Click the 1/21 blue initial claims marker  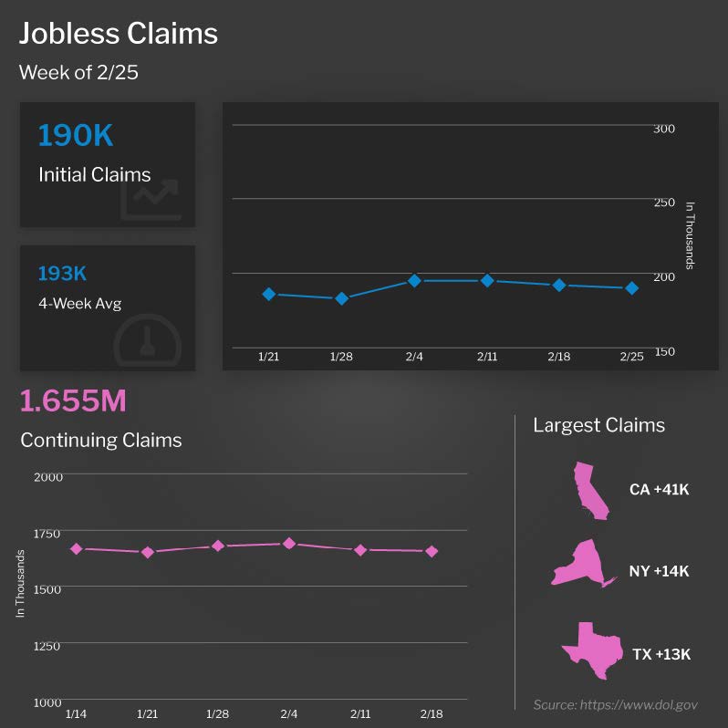click(x=269, y=294)
